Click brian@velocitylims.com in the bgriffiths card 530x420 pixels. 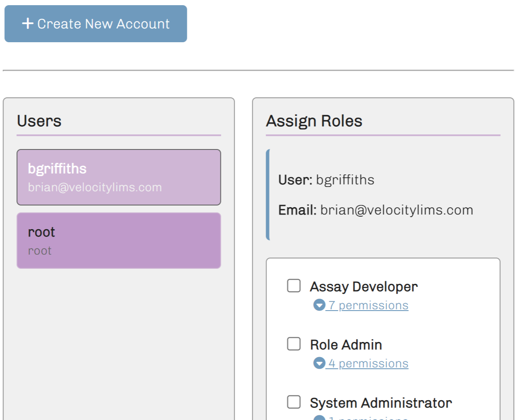click(x=95, y=187)
